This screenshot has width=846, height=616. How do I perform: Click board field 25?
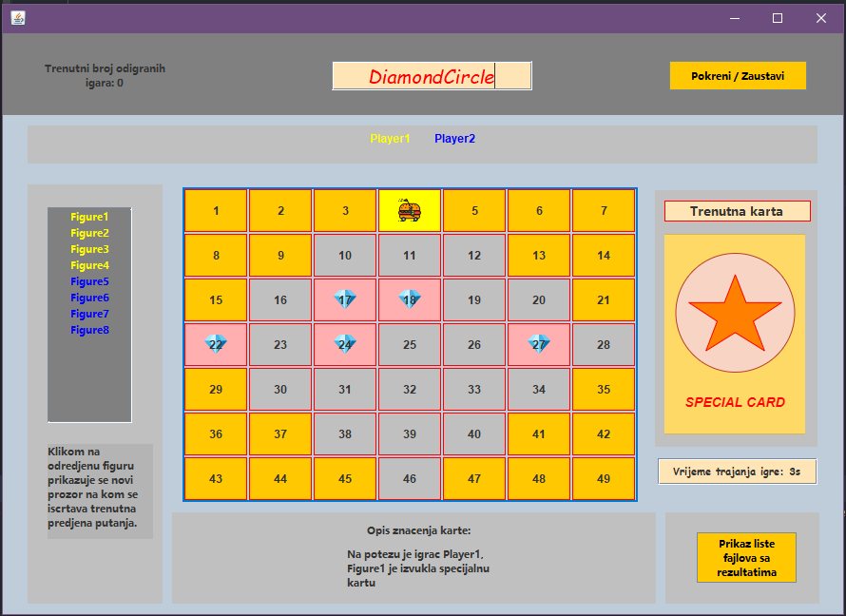[x=410, y=345]
